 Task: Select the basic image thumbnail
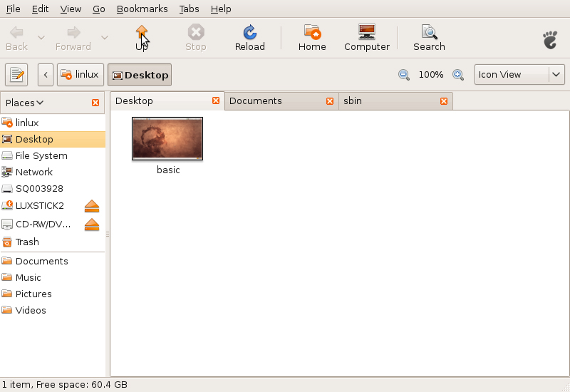pyautogui.click(x=167, y=138)
